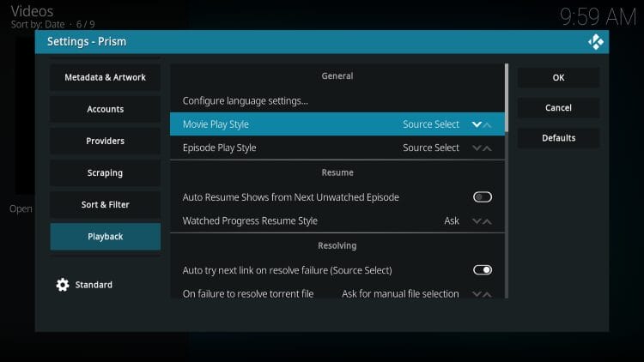Click the Ask value for Resume Style
The image size is (644, 362).
452,220
